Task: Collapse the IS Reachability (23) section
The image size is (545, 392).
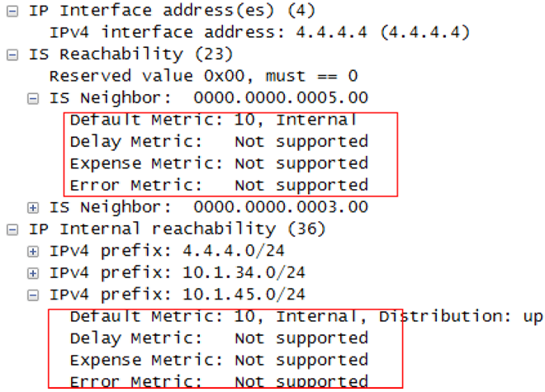Action: [x=11, y=54]
